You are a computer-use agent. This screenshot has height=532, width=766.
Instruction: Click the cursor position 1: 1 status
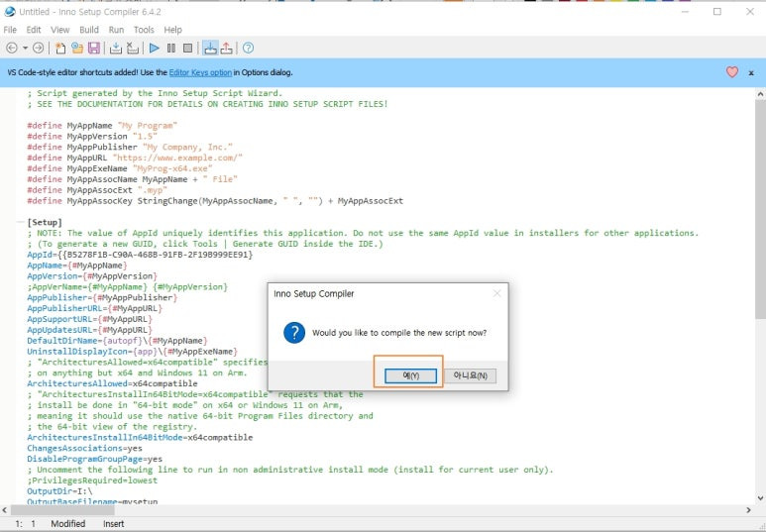click(25, 524)
